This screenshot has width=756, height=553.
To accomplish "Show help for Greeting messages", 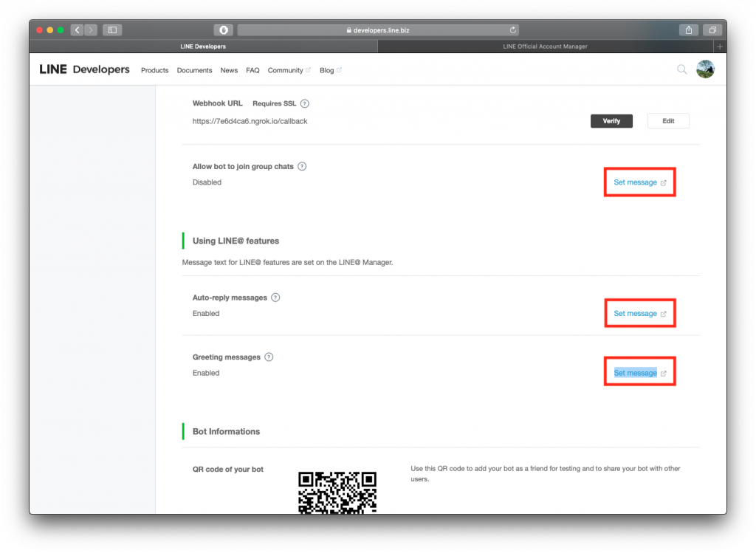I will tap(269, 357).
